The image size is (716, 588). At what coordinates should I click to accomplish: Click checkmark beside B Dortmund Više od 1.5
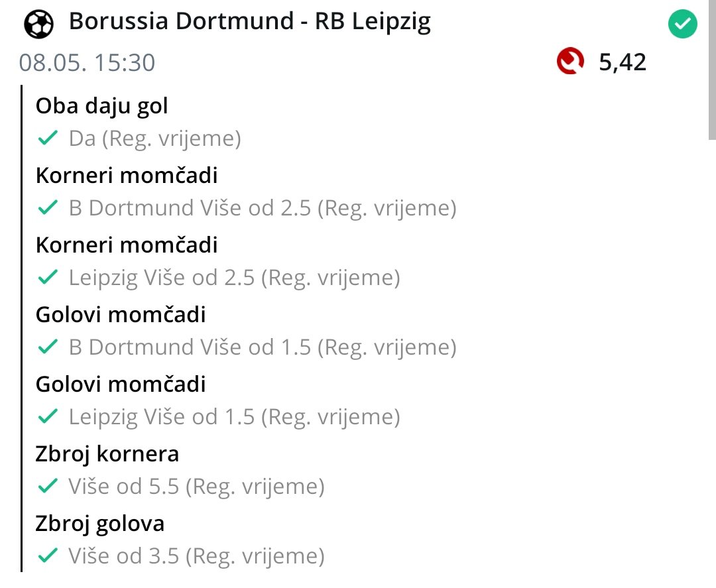47,347
